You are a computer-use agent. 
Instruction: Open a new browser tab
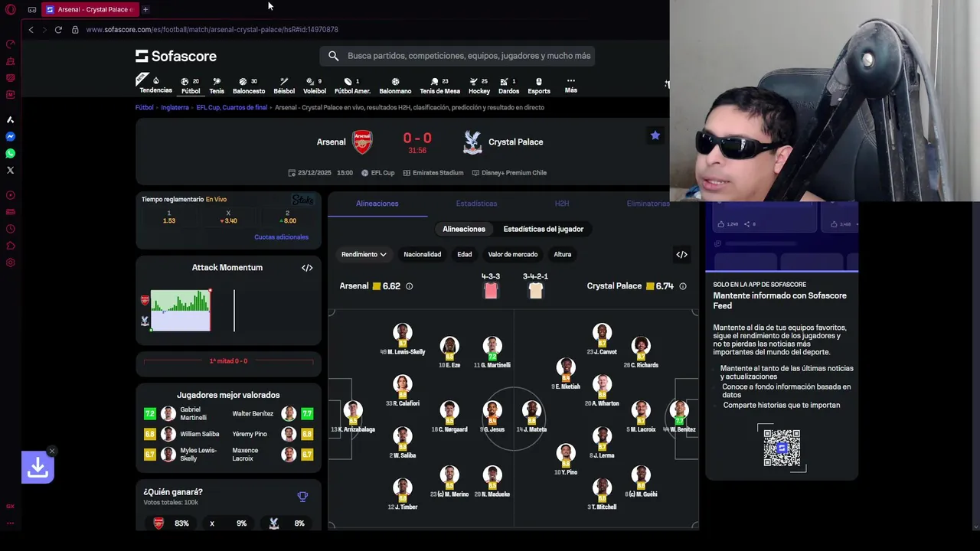point(145,9)
